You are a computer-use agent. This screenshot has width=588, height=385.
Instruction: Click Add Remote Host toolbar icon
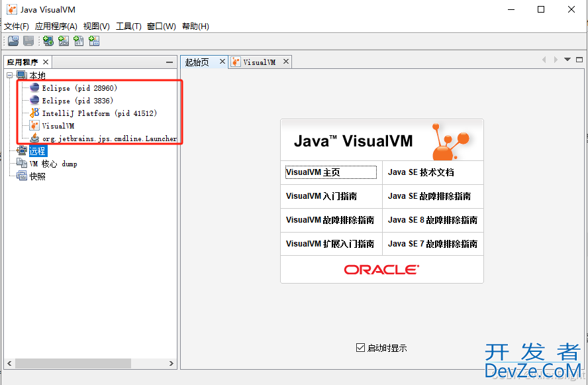click(48, 41)
